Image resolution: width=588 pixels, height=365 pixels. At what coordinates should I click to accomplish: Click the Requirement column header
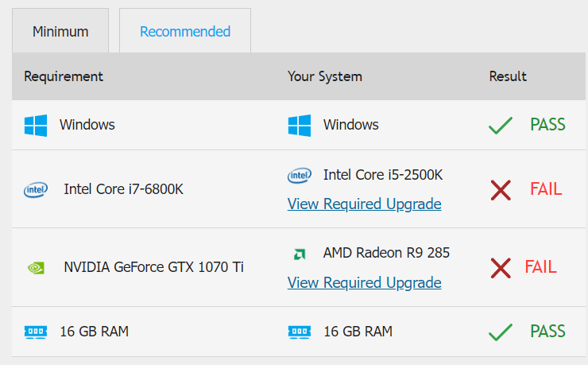point(64,76)
